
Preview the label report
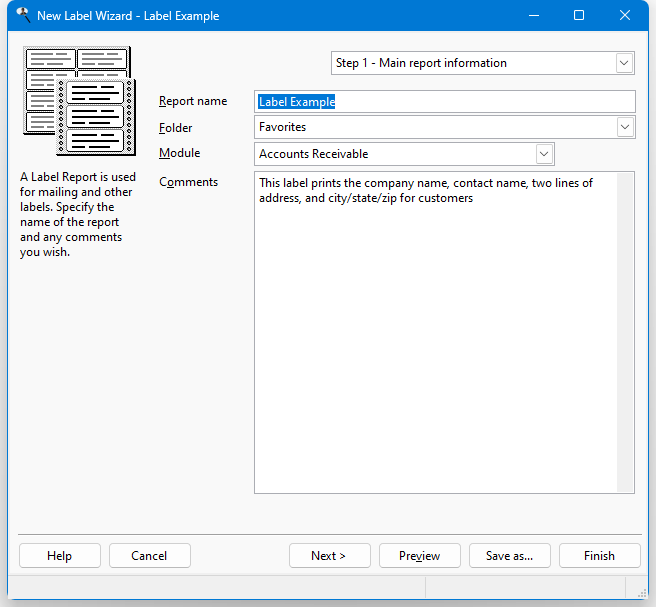point(419,556)
